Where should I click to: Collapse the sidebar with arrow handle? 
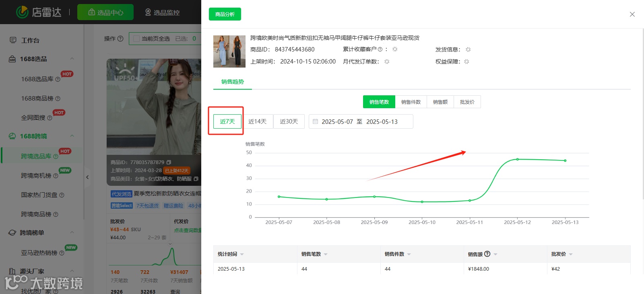click(x=87, y=177)
